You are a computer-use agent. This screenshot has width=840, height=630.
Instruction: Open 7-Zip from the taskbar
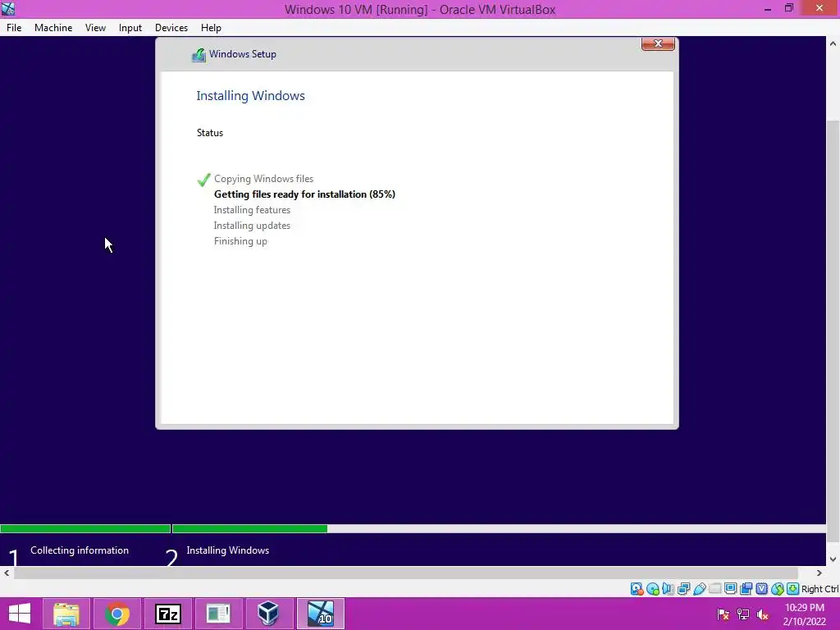point(167,614)
